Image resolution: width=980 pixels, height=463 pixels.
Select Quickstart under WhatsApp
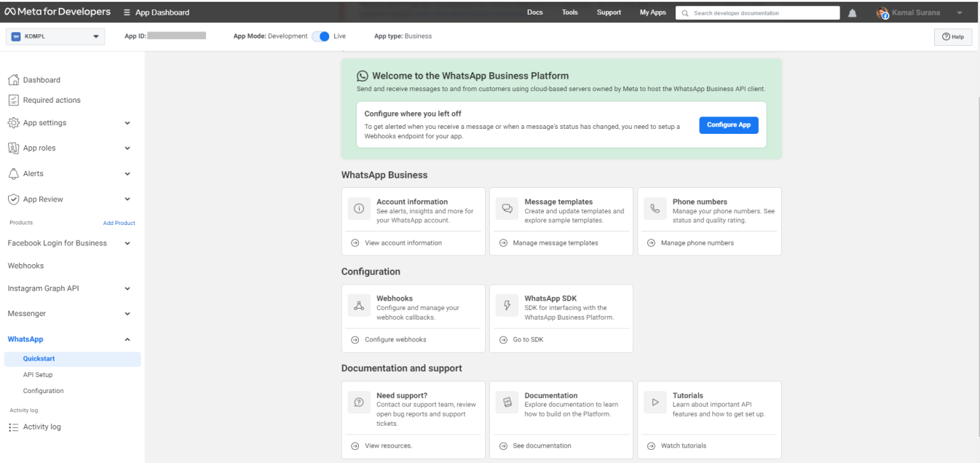point(71,359)
